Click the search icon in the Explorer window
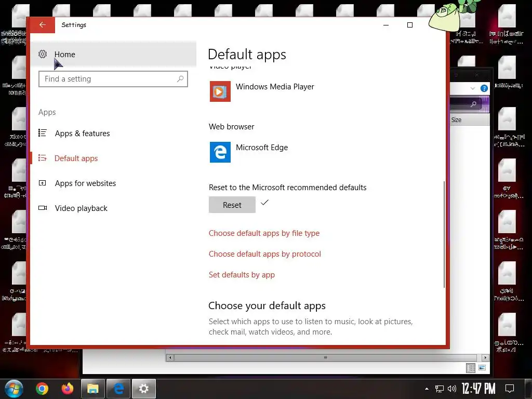The height and width of the screenshot is (399, 532). [x=473, y=104]
